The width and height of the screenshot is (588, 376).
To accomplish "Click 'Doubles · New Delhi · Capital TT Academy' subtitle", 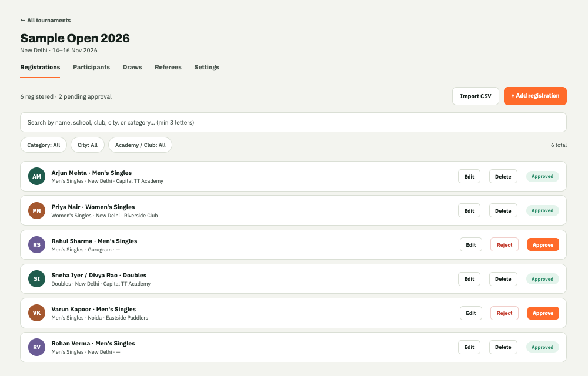I will 101,284.
